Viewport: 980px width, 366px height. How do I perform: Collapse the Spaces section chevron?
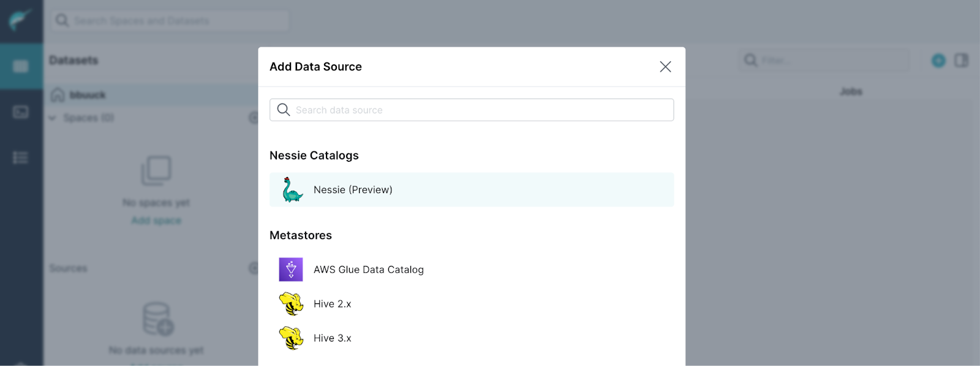point(53,118)
